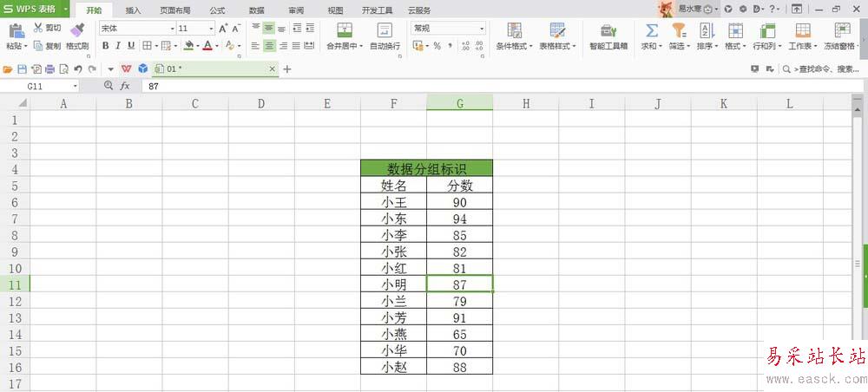
Task: Click the Conditional Formatting (条件格式) icon
Action: [514, 29]
